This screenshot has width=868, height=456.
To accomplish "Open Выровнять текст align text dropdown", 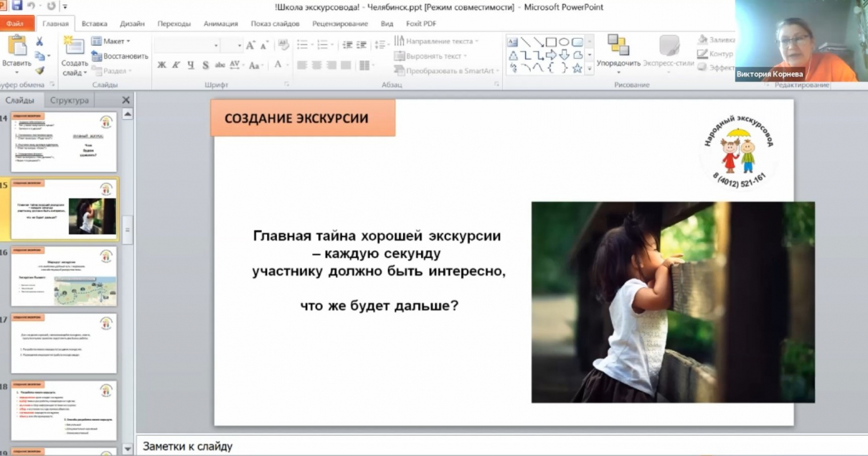I will (x=430, y=56).
